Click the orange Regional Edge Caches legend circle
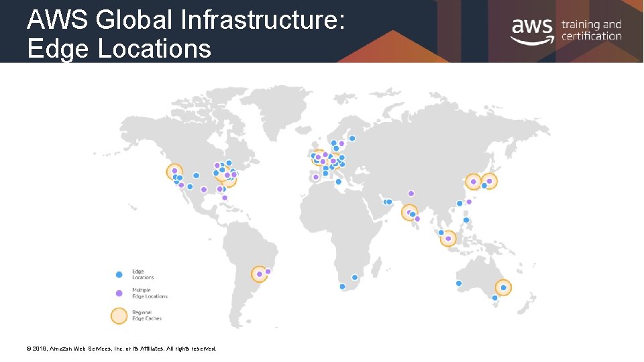 119,316
